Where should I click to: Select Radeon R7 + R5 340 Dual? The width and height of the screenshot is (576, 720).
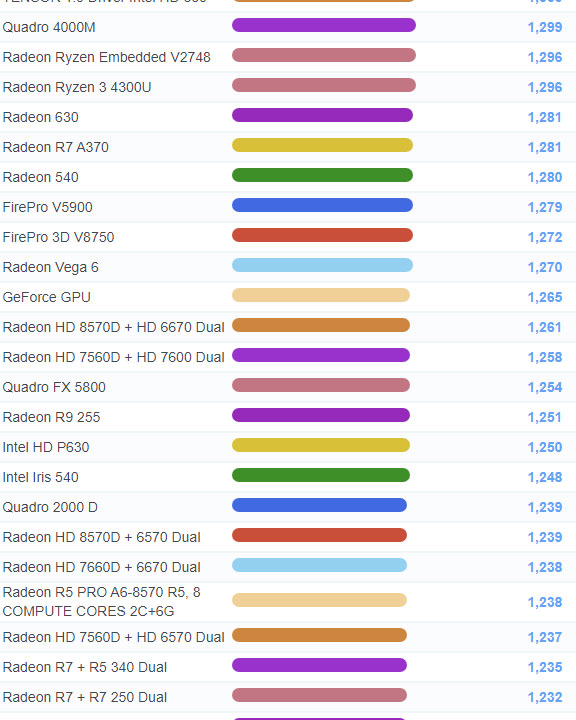tap(85, 667)
